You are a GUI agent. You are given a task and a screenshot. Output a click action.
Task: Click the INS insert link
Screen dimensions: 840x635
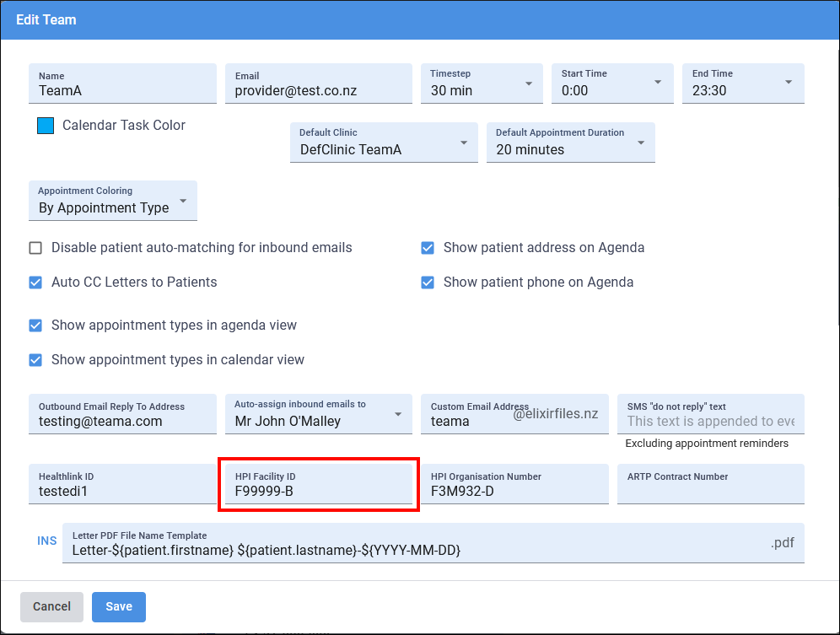point(46,541)
